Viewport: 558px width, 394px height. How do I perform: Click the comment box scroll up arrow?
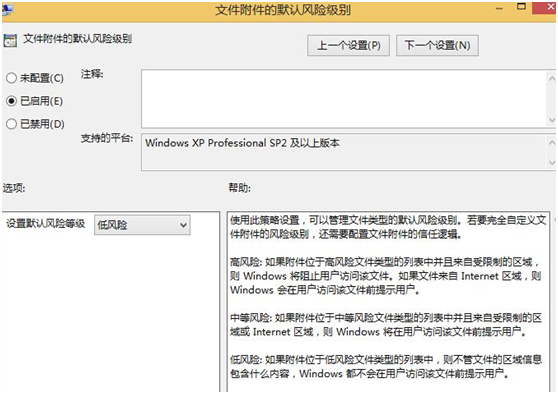click(x=551, y=78)
